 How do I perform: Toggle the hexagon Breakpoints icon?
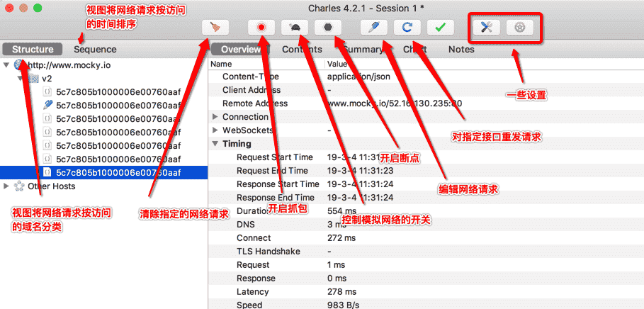[x=328, y=28]
